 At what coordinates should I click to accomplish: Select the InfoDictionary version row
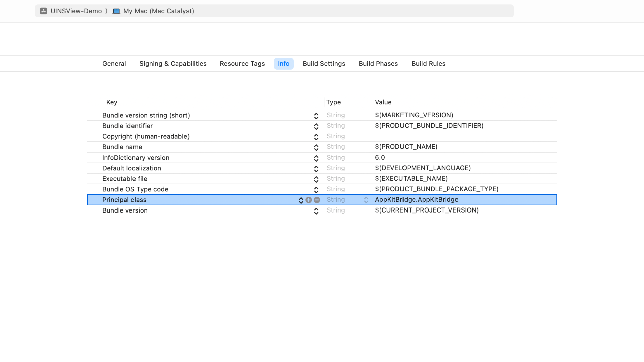click(136, 158)
